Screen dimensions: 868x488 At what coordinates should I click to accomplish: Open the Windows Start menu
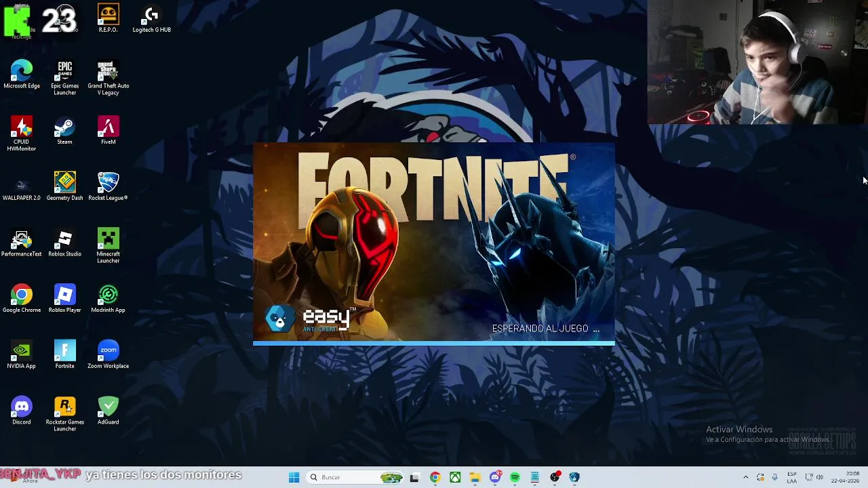pos(294,477)
